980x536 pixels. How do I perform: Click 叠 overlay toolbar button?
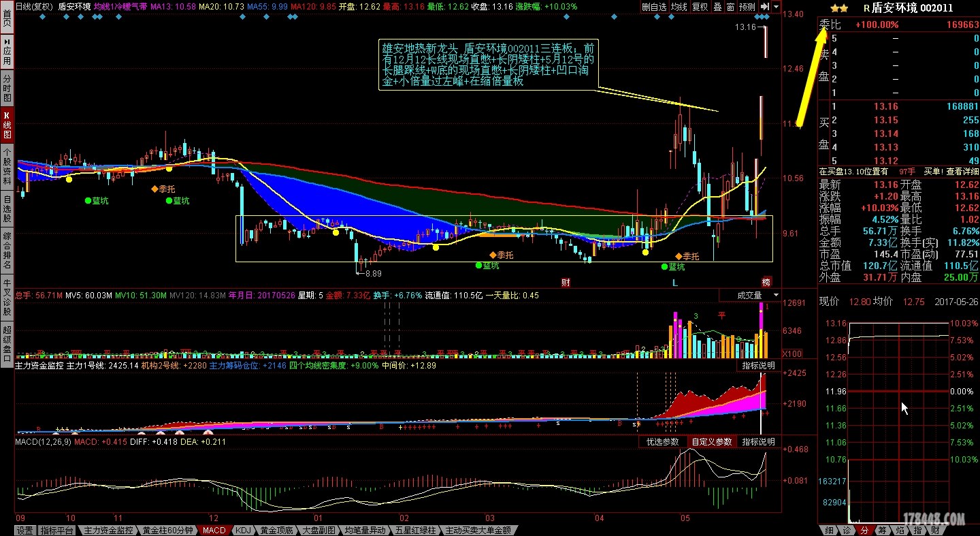click(x=717, y=7)
